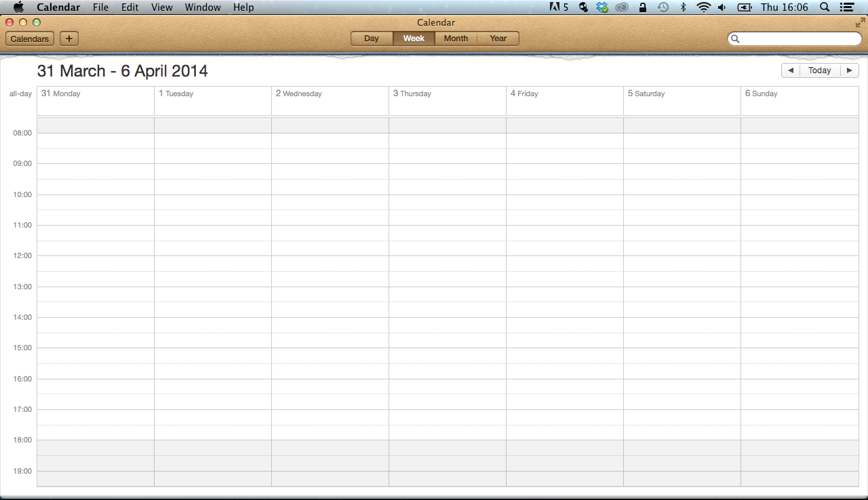Click the Time Machine menu bar icon

click(x=663, y=7)
